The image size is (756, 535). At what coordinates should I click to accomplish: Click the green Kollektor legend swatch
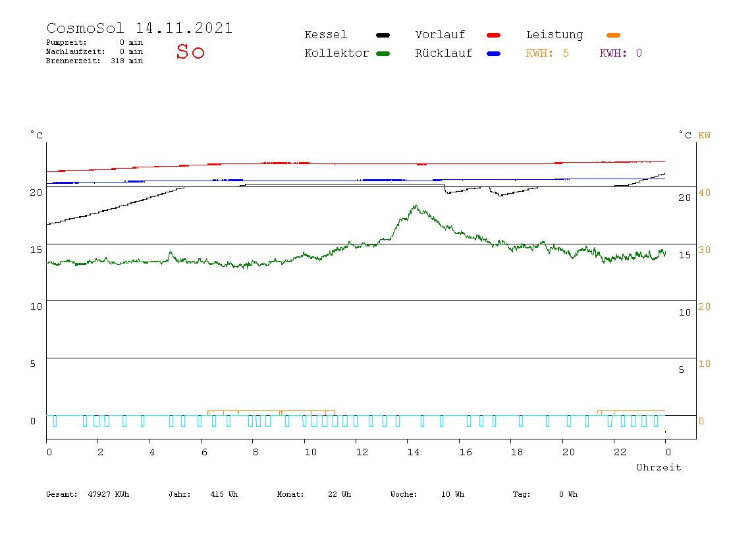383,53
